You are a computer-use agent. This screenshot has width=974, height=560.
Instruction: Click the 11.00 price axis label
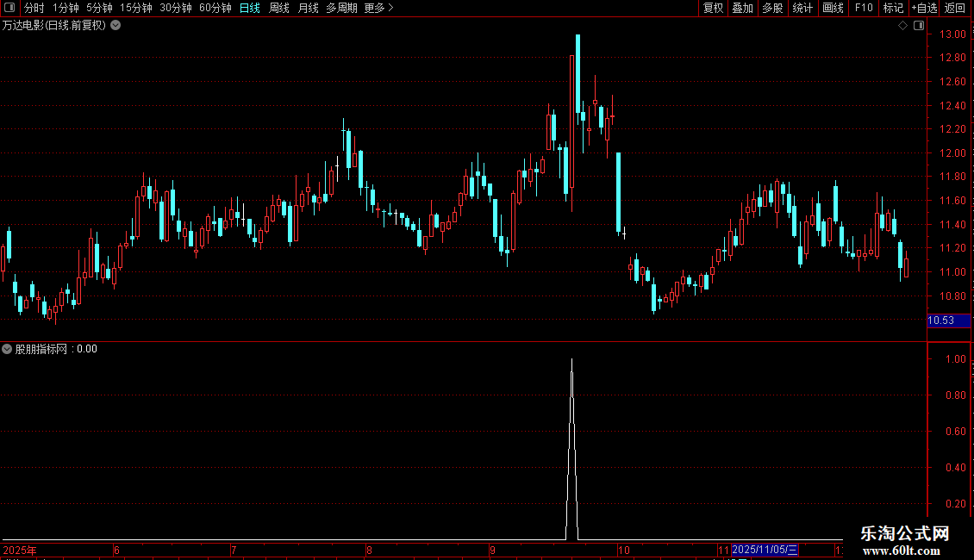(x=952, y=272)
